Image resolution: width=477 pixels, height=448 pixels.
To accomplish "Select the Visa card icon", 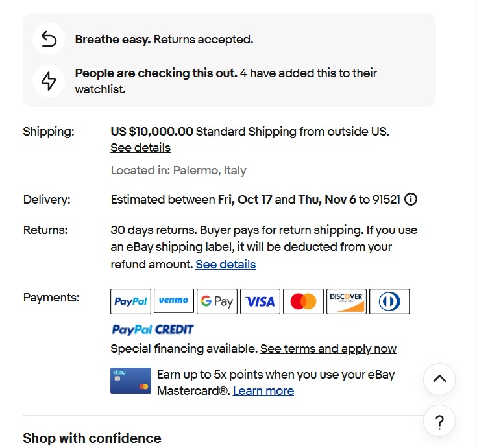I will [x=260, y=301].
